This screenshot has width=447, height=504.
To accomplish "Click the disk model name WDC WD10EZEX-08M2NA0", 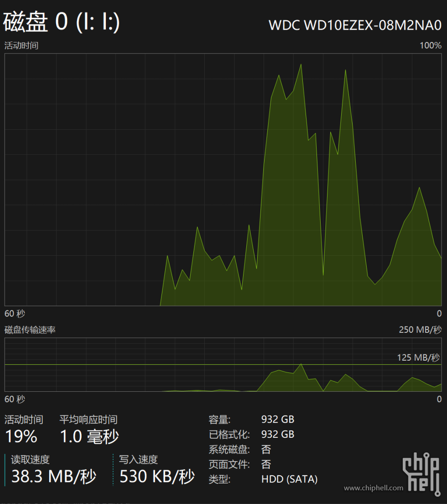I will [355, 25].
